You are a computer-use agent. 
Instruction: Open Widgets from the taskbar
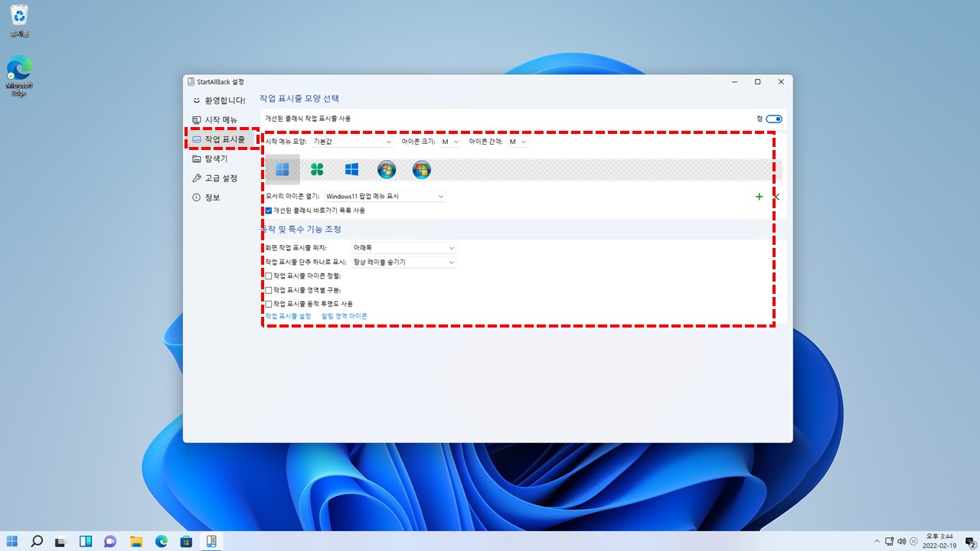click(x=86, y=541)
